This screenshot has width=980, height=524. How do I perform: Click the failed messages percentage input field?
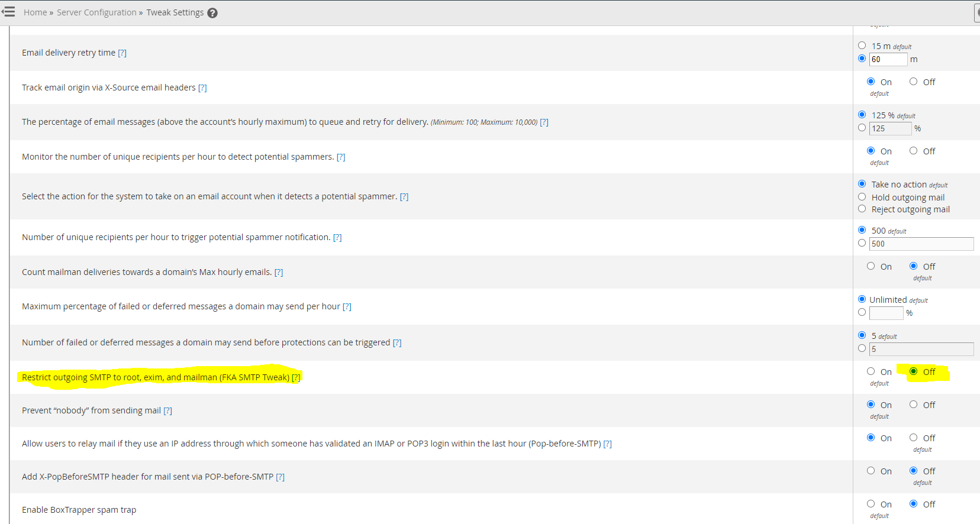(x=886, y=313)
